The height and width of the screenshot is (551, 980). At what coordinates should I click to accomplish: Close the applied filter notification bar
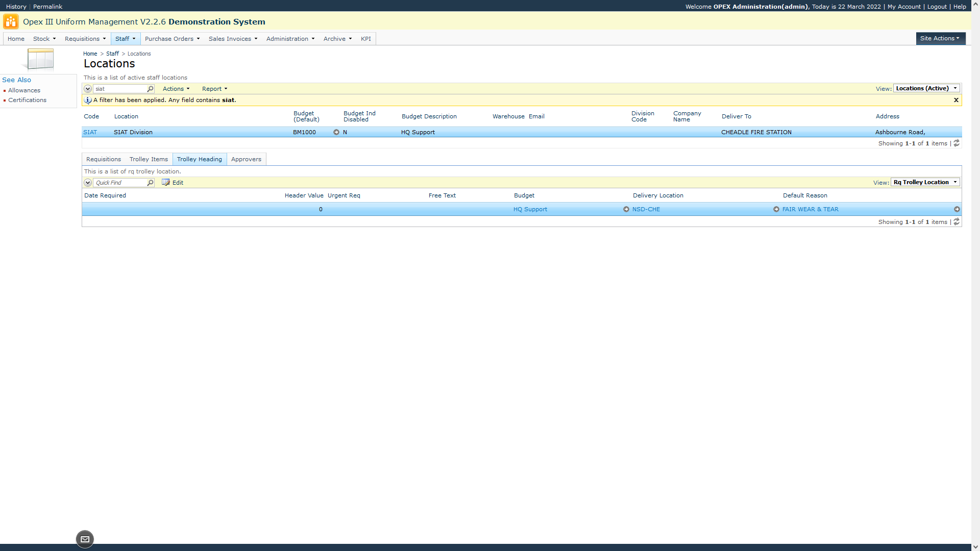pyautogui.click(x=956, y=100)
